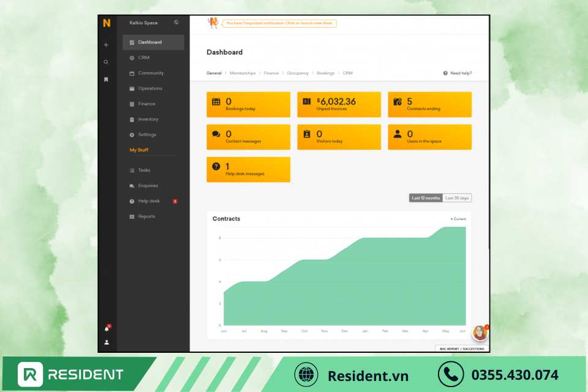Open the Unpaid Invoices tile
The width and height of the screenshot is (588, 392).
coord(339,104)
